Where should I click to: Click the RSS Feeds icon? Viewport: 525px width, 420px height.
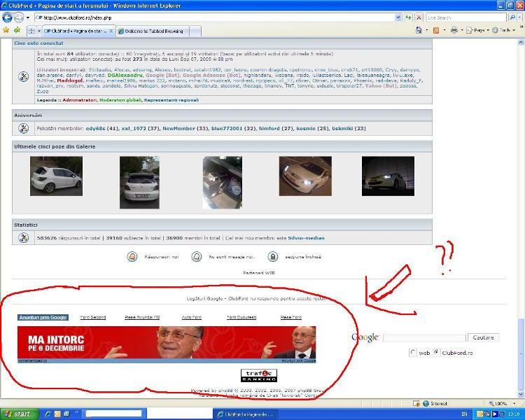(x=436, y=31)
